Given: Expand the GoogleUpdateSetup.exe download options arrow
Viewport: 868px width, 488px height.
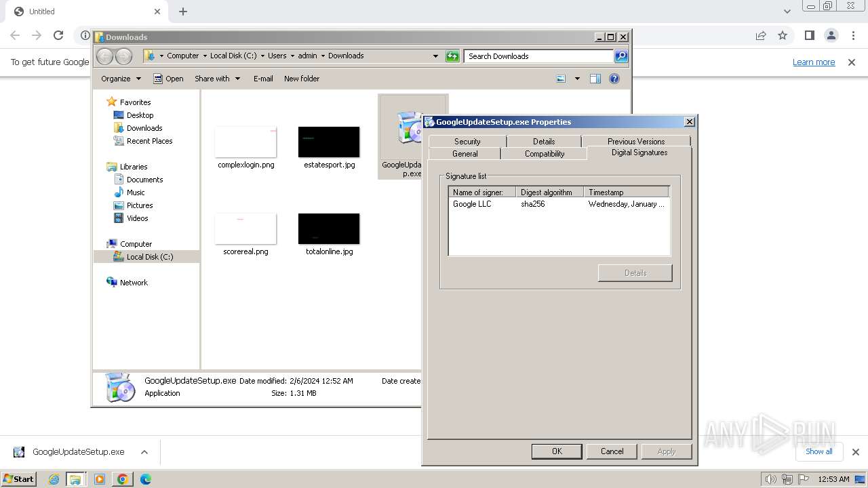Looking at the screenshot, I should pyautogui.click(x=144, y=452).
